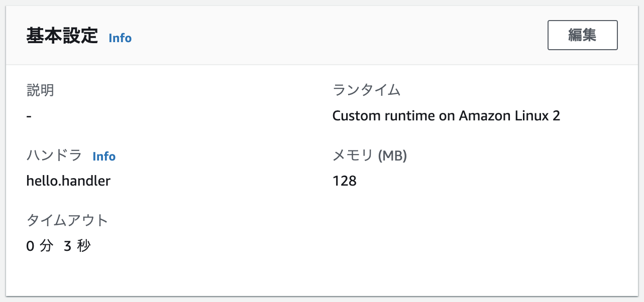Click the 編集 button to edit settings
Viewport: 644px width, 302px height.
click(x=582, y=35)
